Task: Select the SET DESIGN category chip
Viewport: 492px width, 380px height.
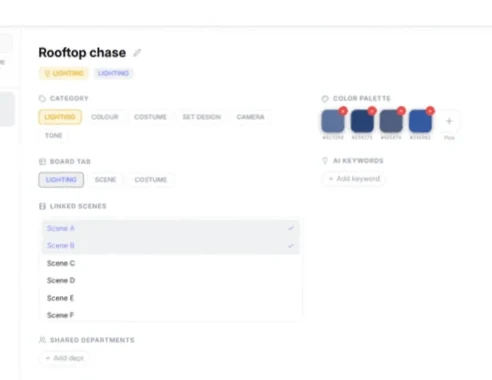Action: coord(202,117)
